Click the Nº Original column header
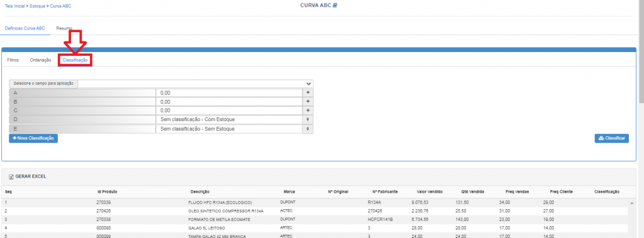This screenshot has height=238, width=644. [338, 192]
